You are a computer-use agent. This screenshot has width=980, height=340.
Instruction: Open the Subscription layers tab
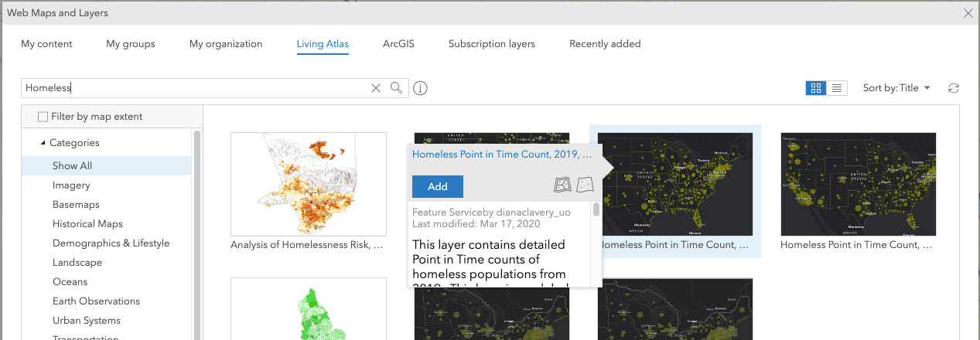coord(491,44)
